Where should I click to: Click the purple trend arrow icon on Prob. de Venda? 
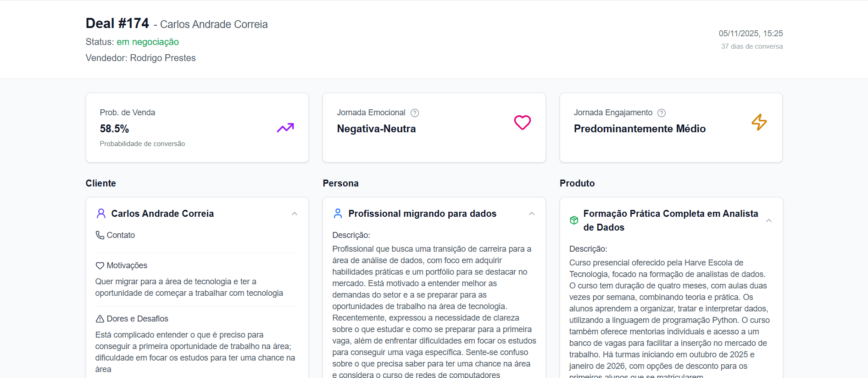point(285,128)
